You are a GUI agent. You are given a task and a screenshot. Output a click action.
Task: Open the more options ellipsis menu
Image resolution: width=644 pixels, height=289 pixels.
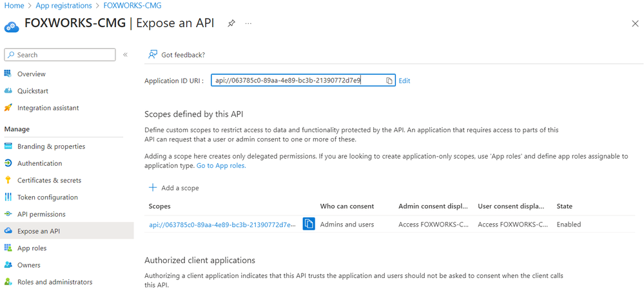[248, 23]
